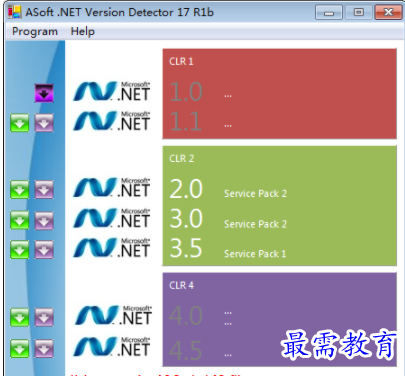Click Service Pack 1 next to 3.5
Viewport: 405px width, 376px height.
(255, 254)
